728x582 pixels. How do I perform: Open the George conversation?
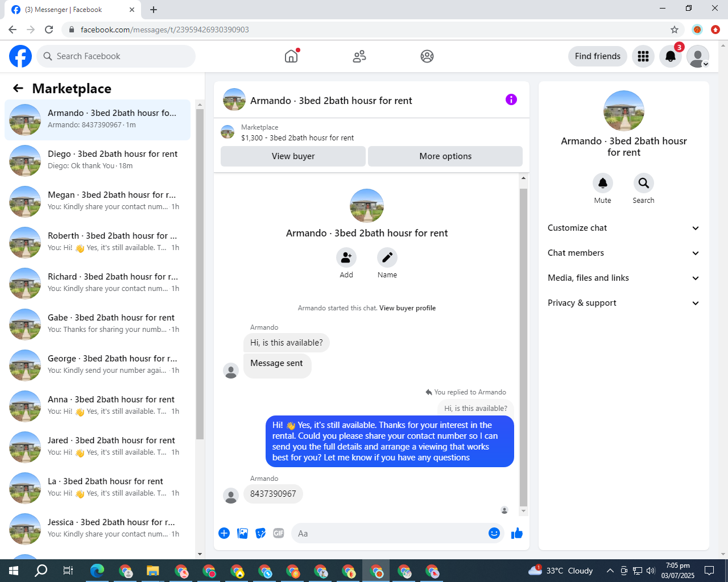(98, 365)
